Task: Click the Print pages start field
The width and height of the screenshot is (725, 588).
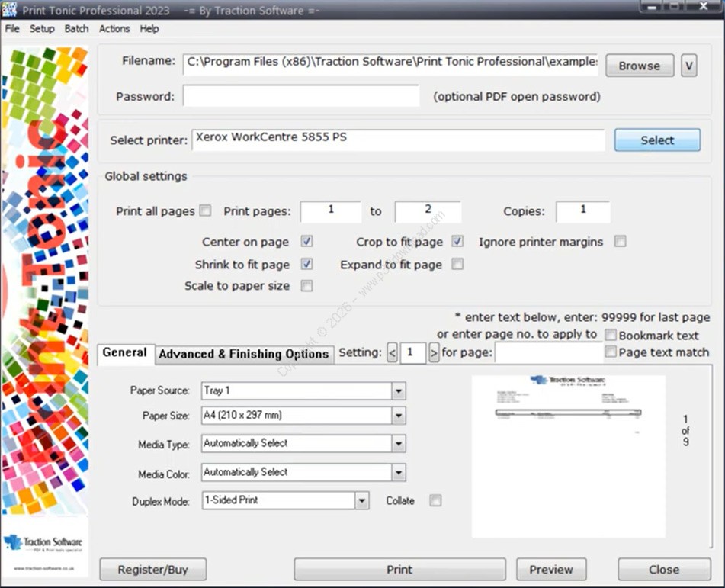Action: (331, 211)
